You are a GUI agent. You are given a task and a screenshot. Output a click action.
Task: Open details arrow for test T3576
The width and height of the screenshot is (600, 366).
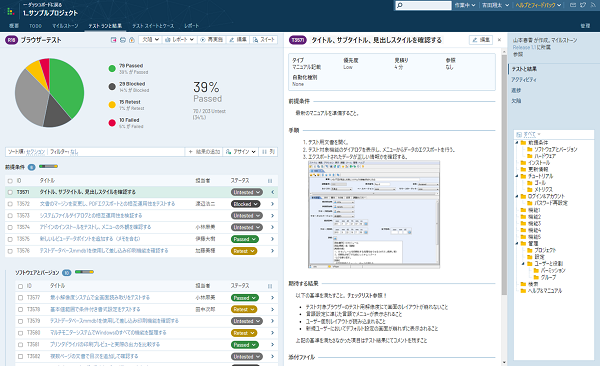point(272,251)
